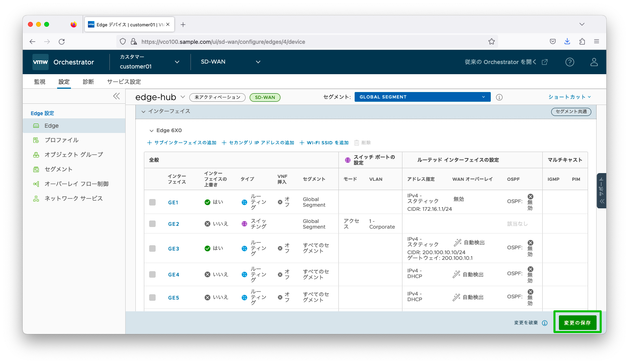Switch to the 監視 tab

pyautogui.click(x=40, y=82)
